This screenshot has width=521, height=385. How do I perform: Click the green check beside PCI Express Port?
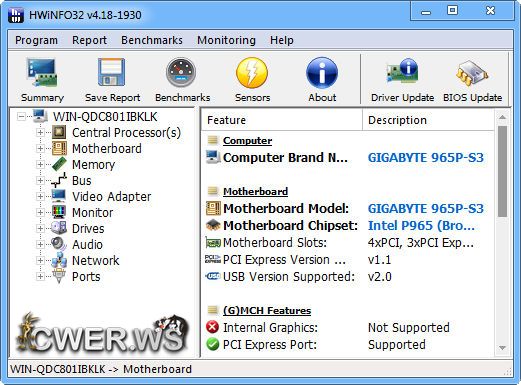212,344
